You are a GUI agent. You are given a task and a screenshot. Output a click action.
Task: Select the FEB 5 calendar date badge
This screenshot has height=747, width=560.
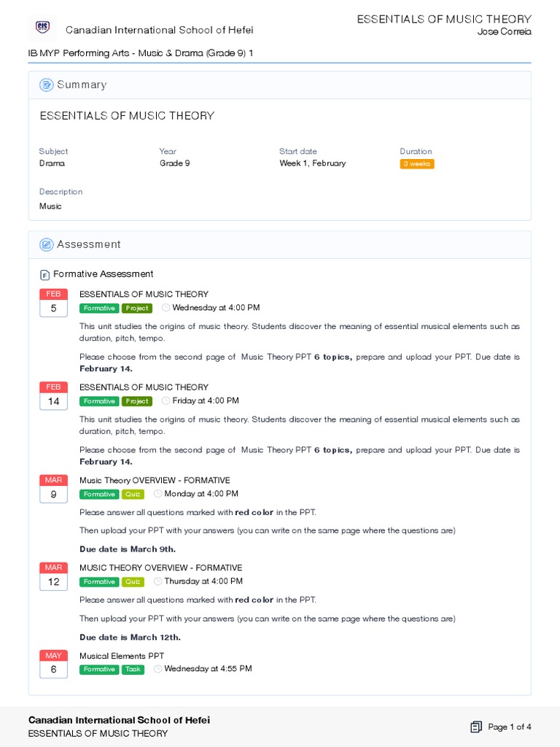53,302
